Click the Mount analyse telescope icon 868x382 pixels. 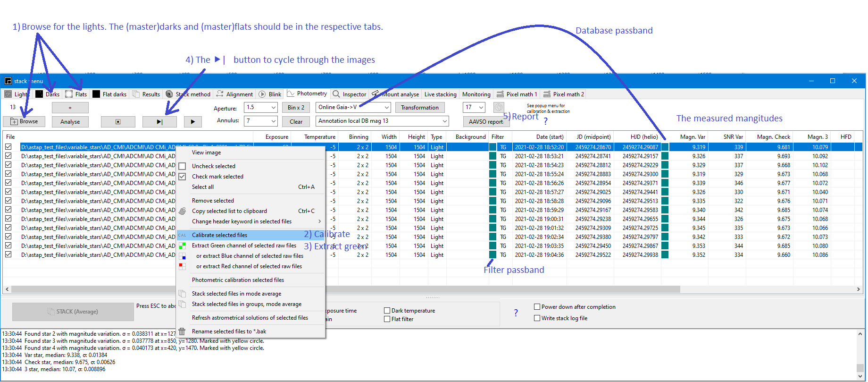pos(376,94)
